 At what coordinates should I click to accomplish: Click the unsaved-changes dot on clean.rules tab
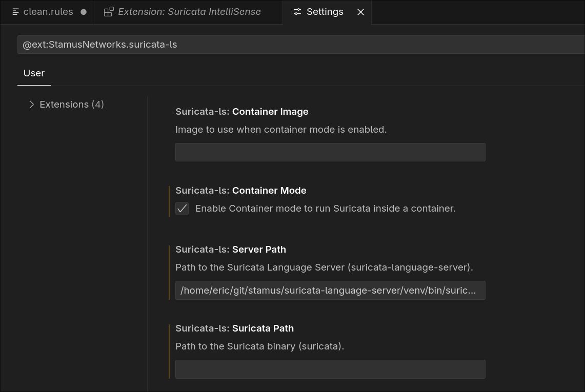(x=83, y=11)
